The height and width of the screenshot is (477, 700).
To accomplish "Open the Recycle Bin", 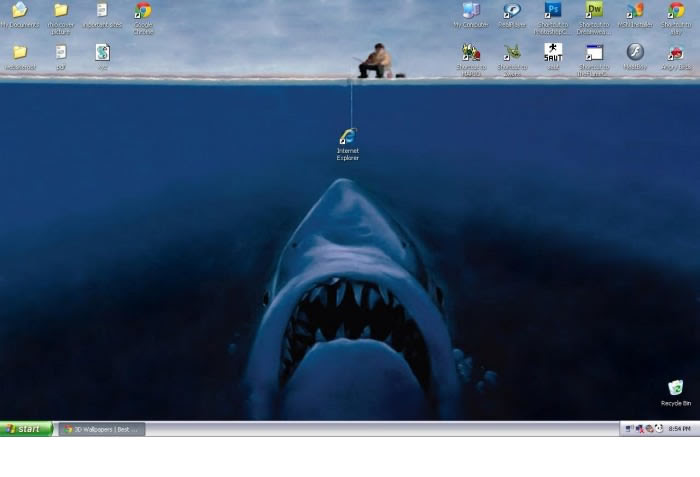I will 676,388.
